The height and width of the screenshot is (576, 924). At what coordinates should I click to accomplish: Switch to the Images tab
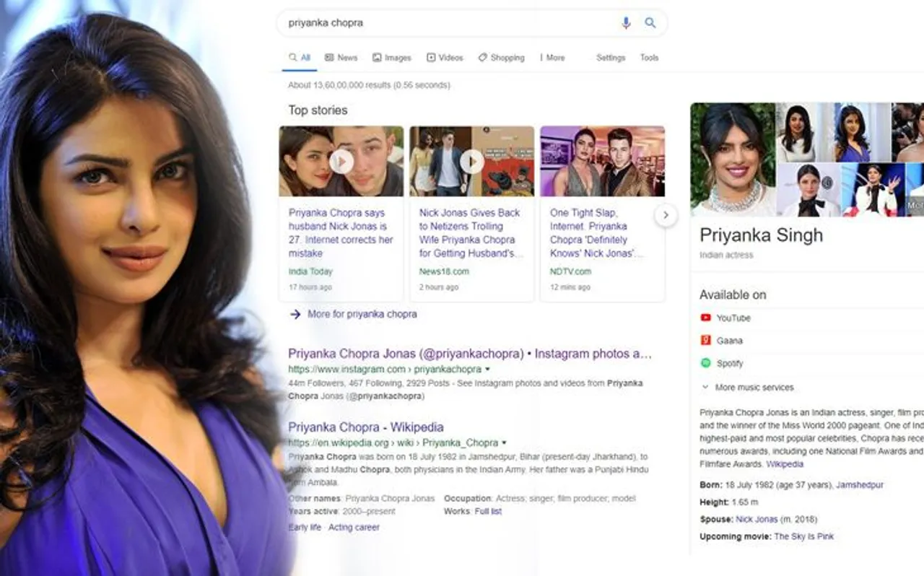tap(392, 58)
